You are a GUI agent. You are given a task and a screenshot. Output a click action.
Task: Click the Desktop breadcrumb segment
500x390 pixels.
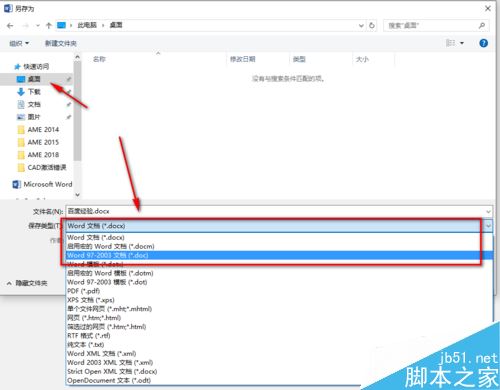pyautogui.click(x=116, y=25)
